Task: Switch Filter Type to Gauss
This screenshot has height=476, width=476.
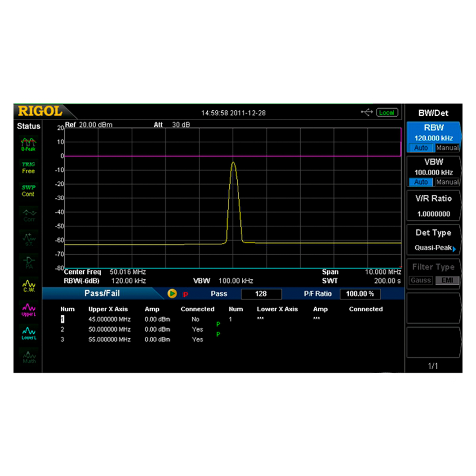Action: tap(420, 280)
